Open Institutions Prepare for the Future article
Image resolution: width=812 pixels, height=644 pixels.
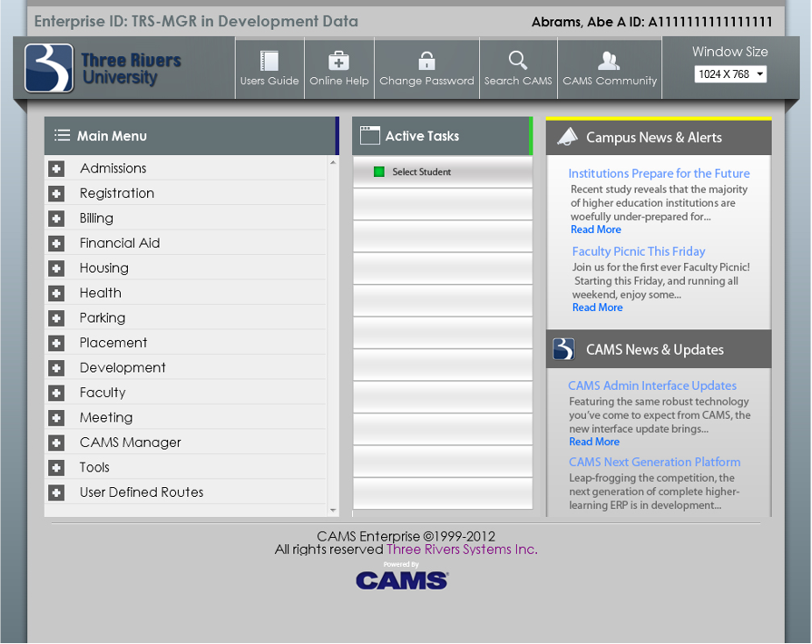click(x=659, y=173)
